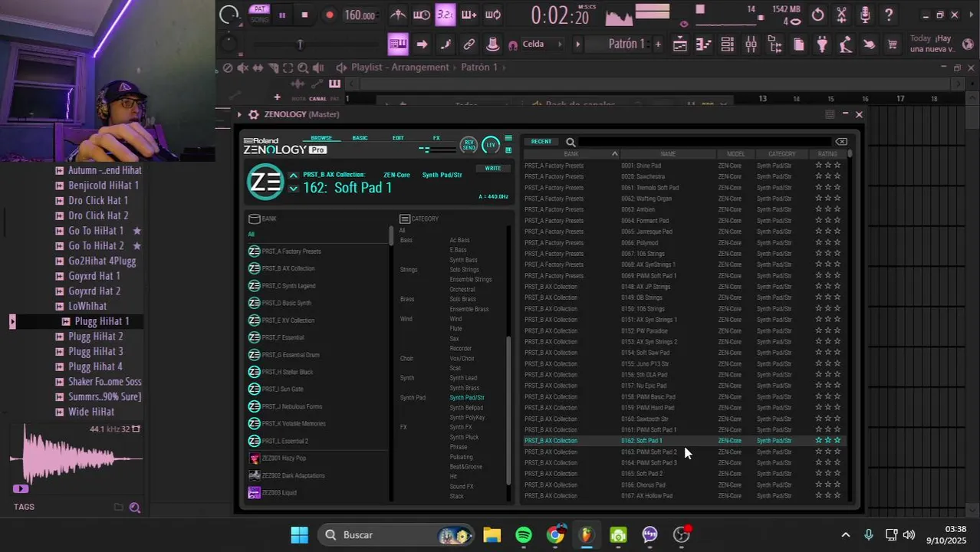Screen dimensions: 980x552
Task: Open the plugin picker plug icon
Action: [x=822, y=44]
